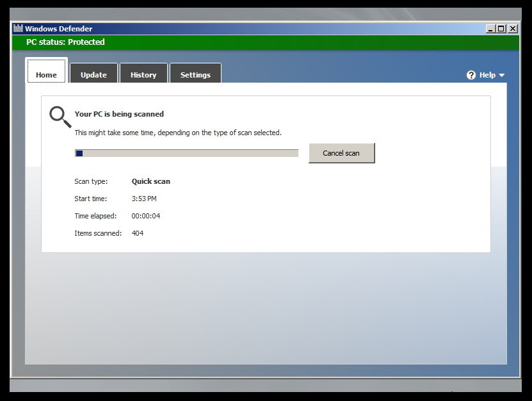Select the Settings tab

point(195,74)
